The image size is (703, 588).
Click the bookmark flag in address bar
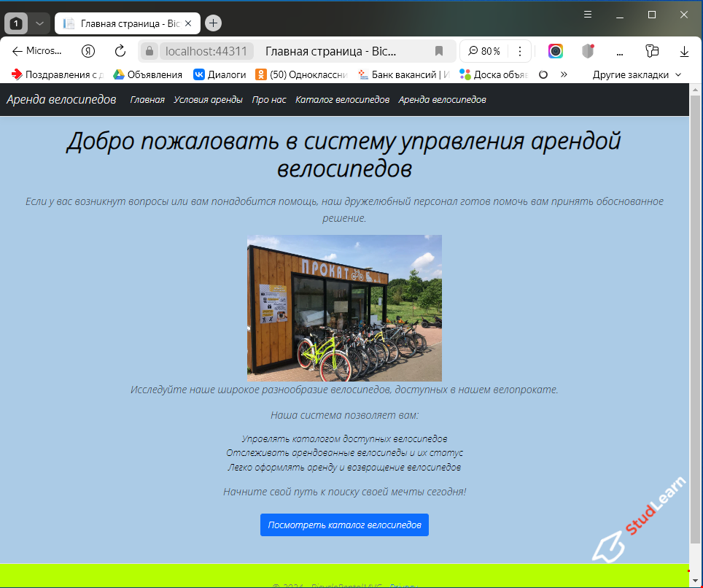[x=438, y=50]
